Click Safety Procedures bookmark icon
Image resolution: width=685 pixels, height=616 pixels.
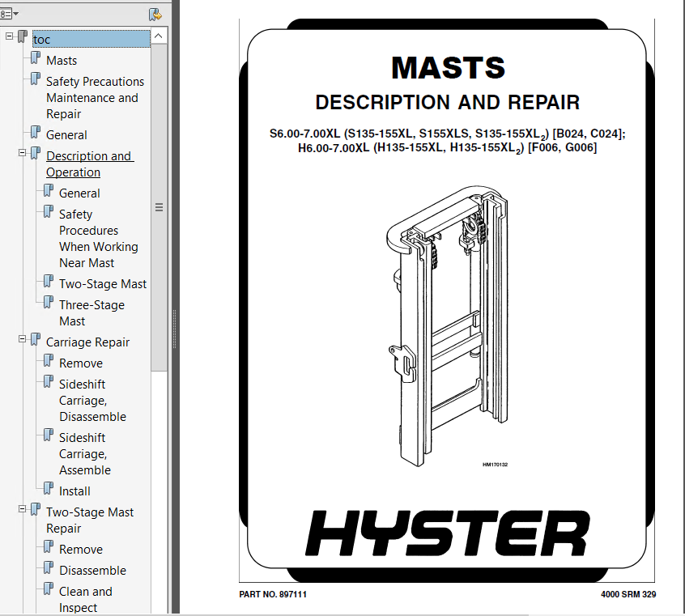49,212
